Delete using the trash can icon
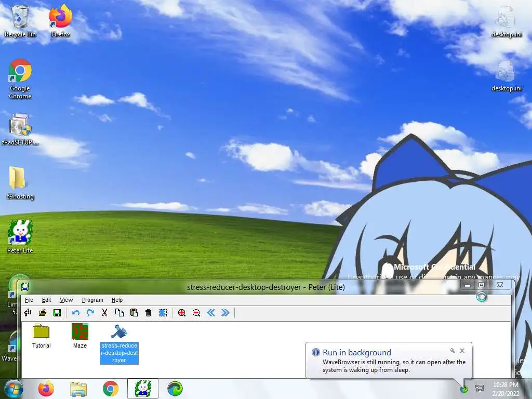Screen dimensions: 532x399 [x=148, y=313]
